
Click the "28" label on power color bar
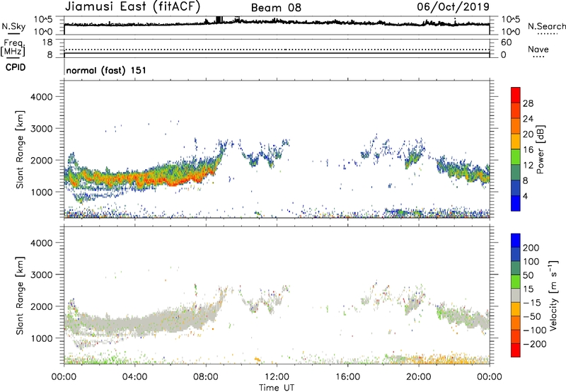click(528, 103)
